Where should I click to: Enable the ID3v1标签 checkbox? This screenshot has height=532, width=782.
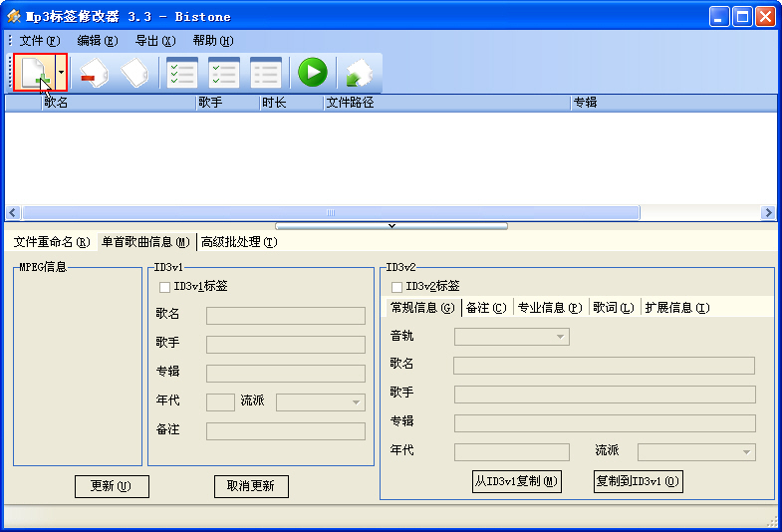pos(164,287)
